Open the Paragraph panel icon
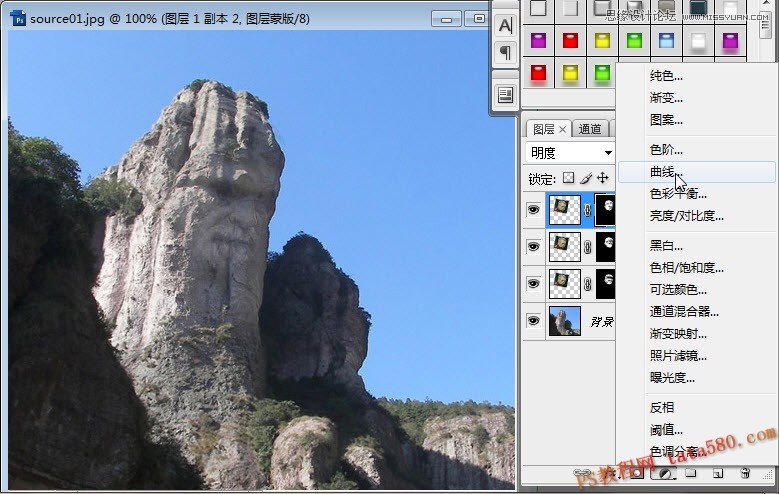779x494 pixels. 505,52
